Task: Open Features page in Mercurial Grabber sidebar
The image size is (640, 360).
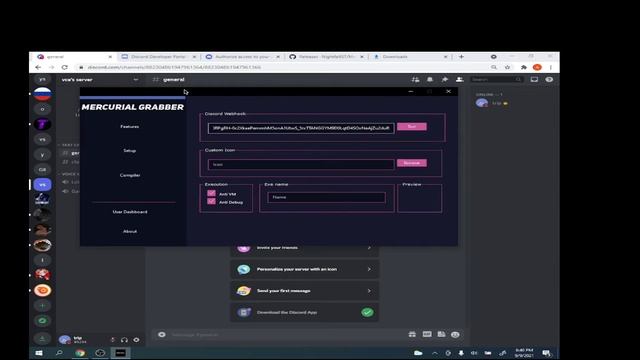Action: (129, 127)
